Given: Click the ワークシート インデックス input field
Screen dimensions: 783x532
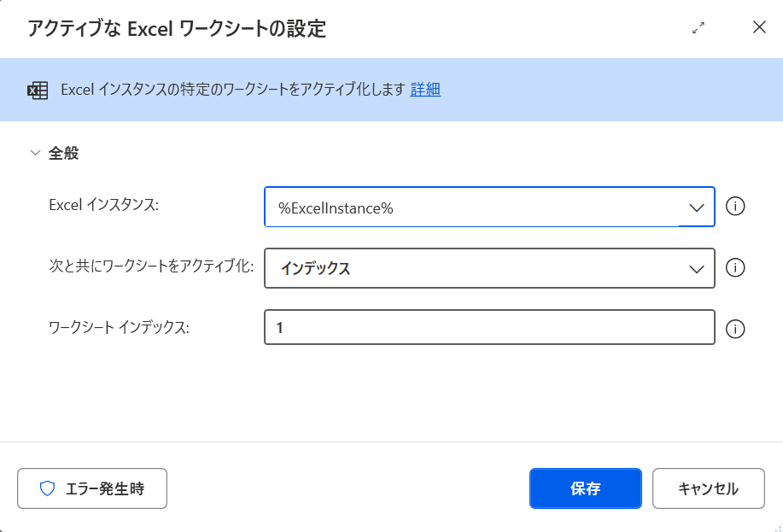Looking at the screenshot, I should click(x=489, y=327).
